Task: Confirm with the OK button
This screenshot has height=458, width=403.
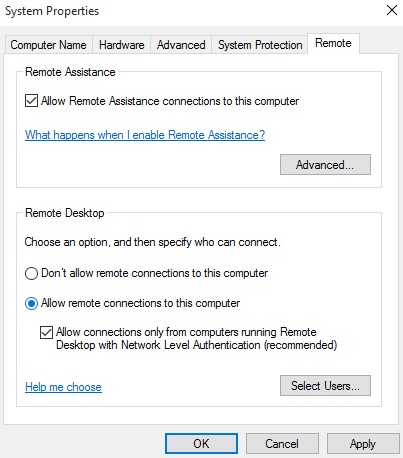Action: (x=201, y=444)
